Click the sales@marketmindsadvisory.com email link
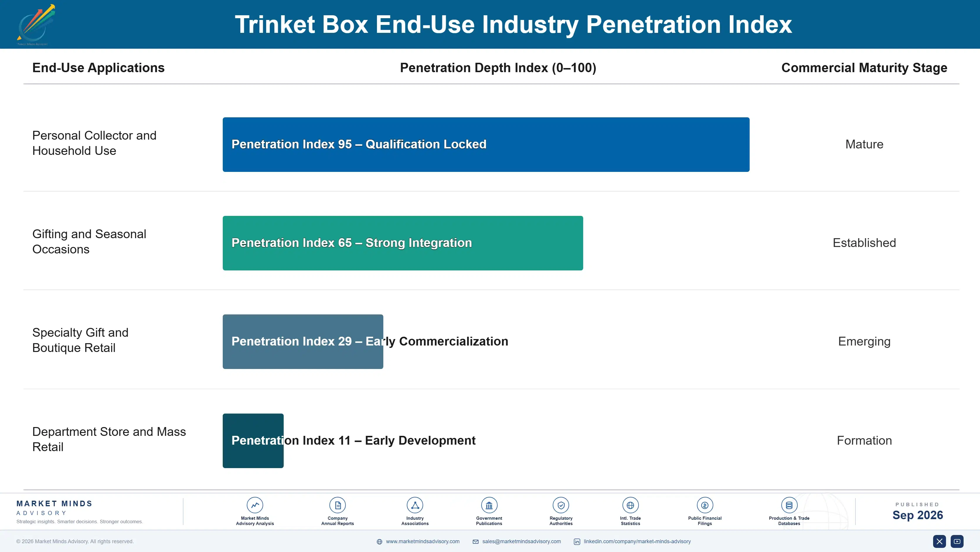Viewport: 980px width, 552px height. click(x=522, y=541)
